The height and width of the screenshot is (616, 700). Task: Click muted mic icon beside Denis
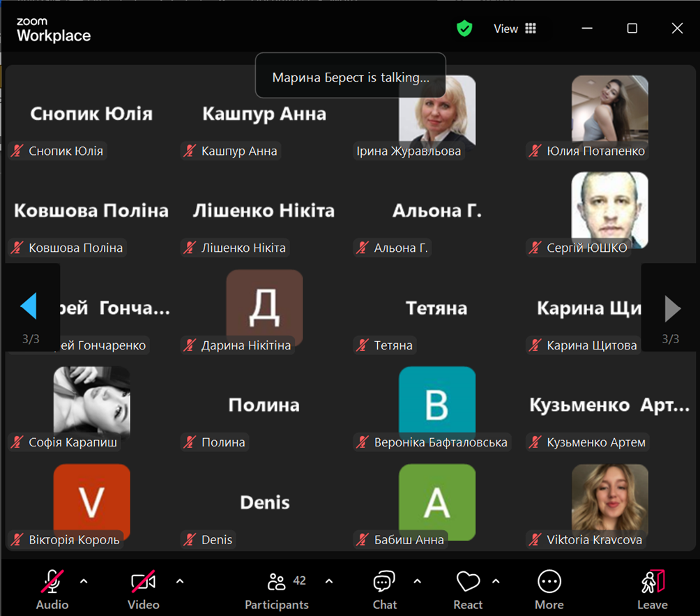190,540
